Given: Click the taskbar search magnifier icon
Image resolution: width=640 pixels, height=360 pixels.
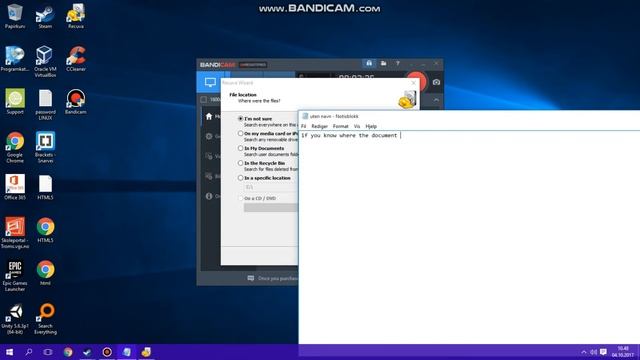Looking at the screenshot, I should click(29, 352).
